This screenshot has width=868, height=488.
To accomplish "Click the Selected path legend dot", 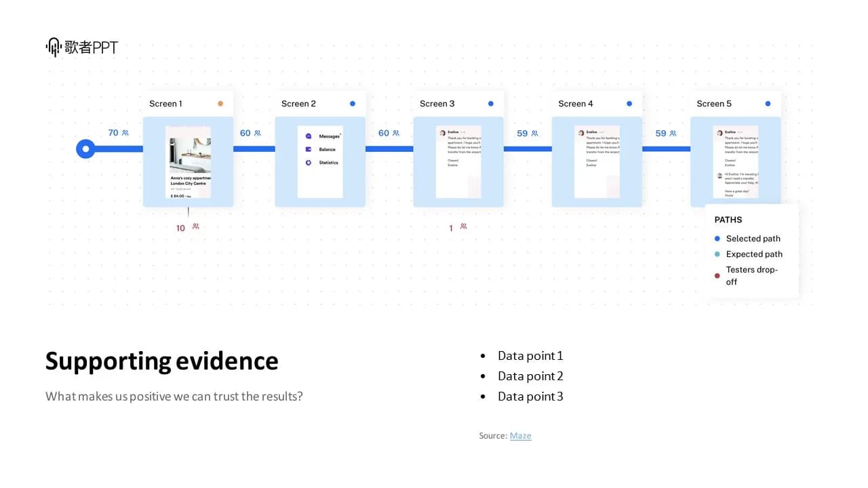I will click(x=717, y=239).
